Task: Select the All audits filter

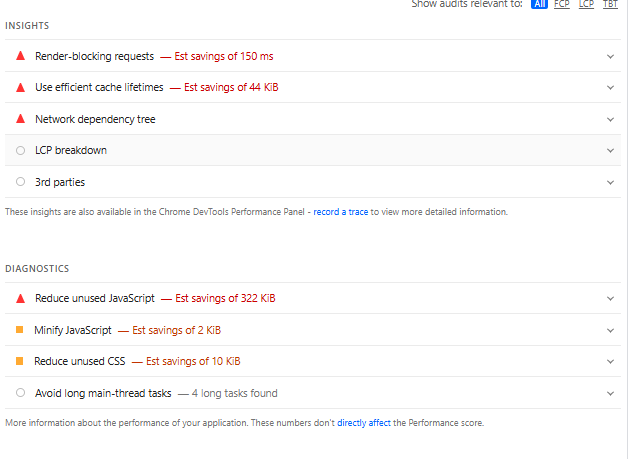Action: (539, 4)
